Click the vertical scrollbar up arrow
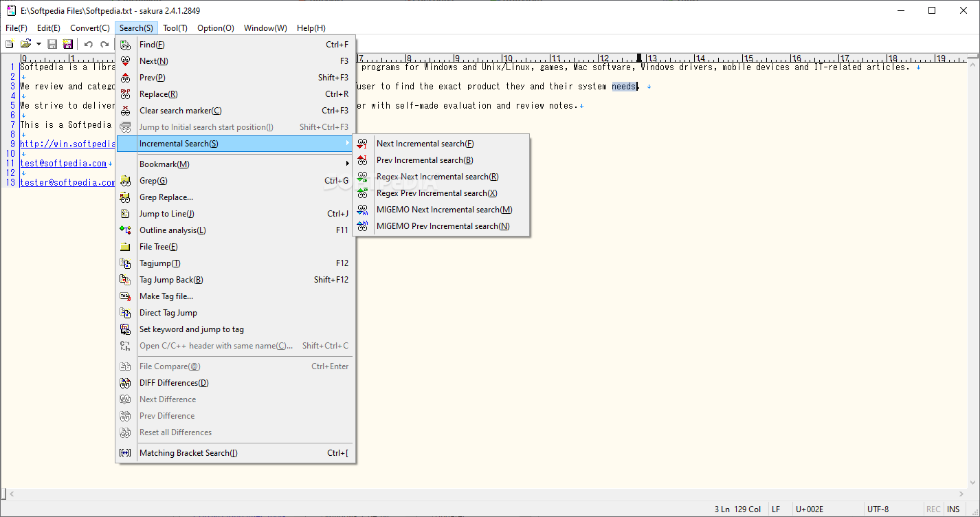The width and height of the screenshot is (980, 517). coord(974,63)
